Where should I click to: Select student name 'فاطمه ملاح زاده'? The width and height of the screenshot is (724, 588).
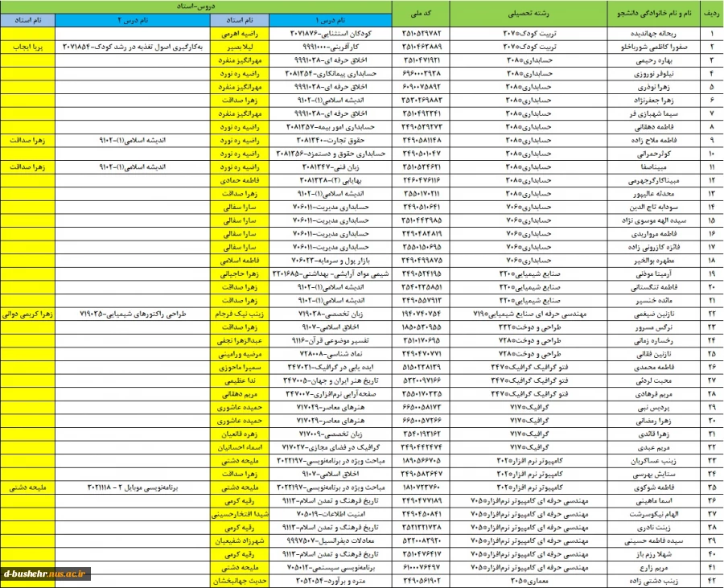pos(654,140)
